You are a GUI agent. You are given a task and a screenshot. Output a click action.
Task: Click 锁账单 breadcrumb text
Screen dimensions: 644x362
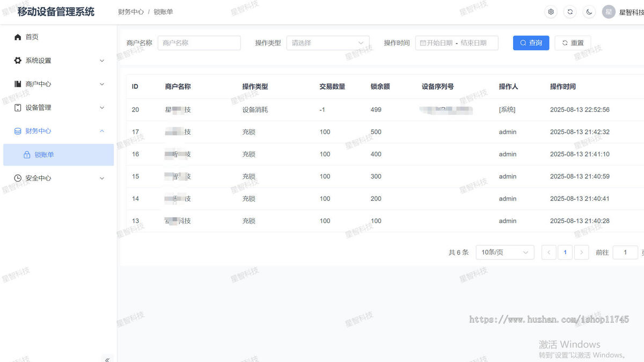[x=163, y=12]
